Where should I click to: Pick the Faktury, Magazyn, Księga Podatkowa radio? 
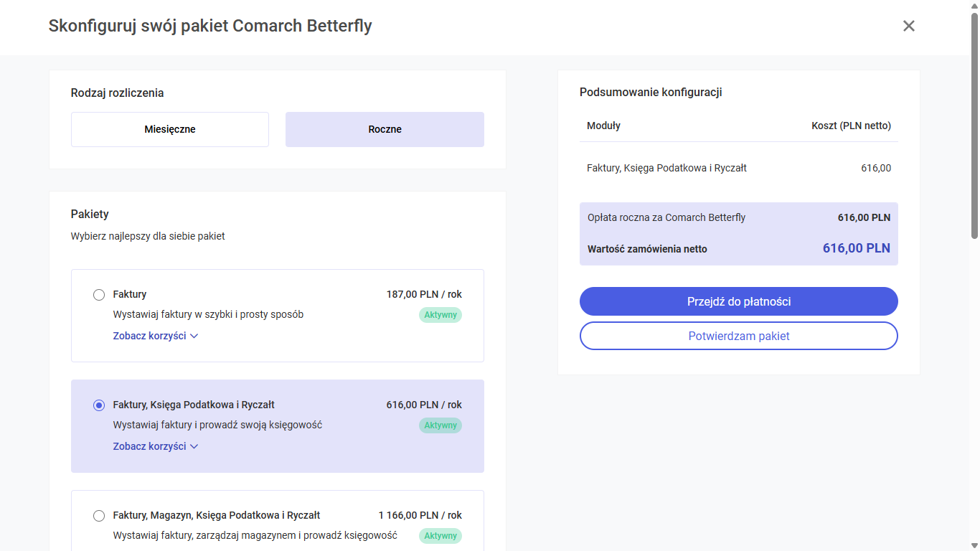coord(99,516)
